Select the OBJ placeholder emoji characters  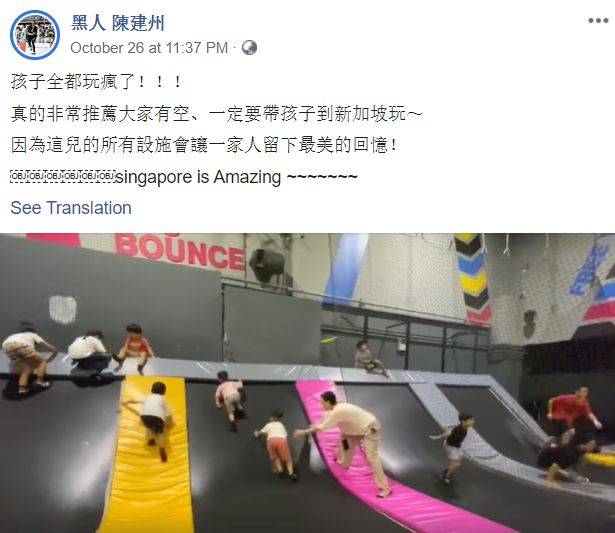(63, 176)
